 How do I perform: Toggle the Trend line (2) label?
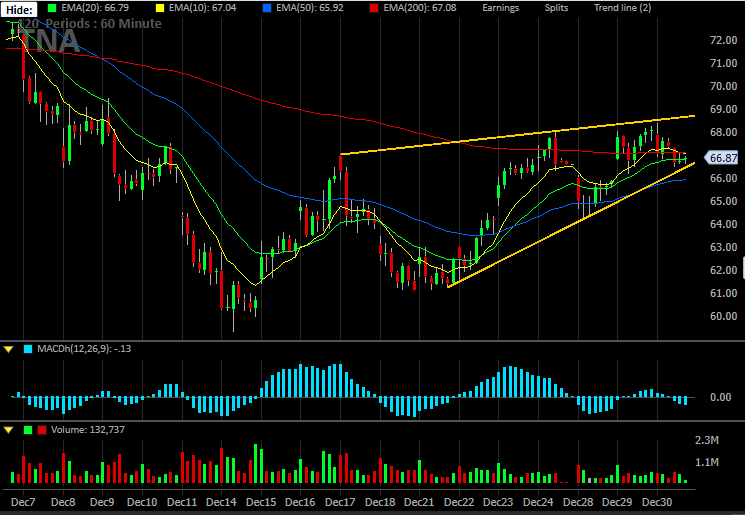[x=622, y=8]
